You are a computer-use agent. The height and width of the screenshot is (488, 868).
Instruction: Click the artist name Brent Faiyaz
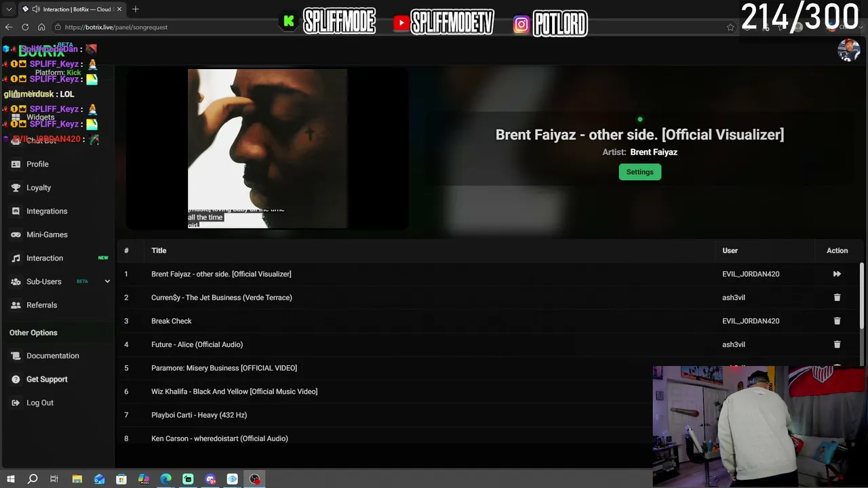pyautogui.click(x=654, y=152)
